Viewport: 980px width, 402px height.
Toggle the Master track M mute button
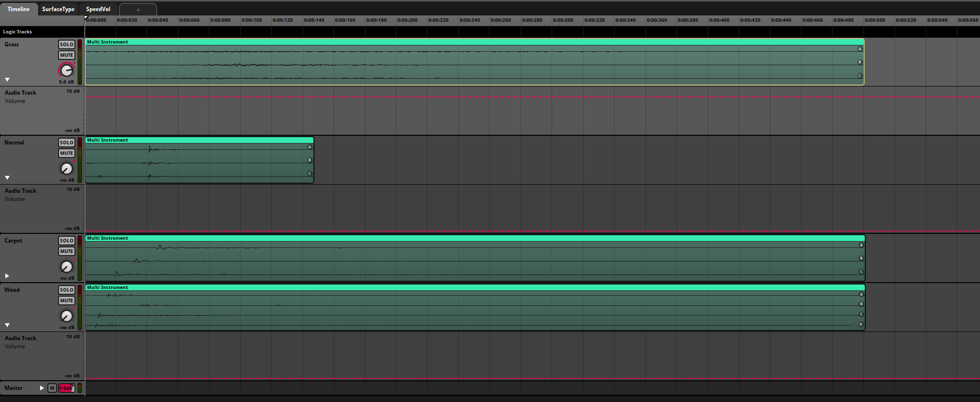52,388
